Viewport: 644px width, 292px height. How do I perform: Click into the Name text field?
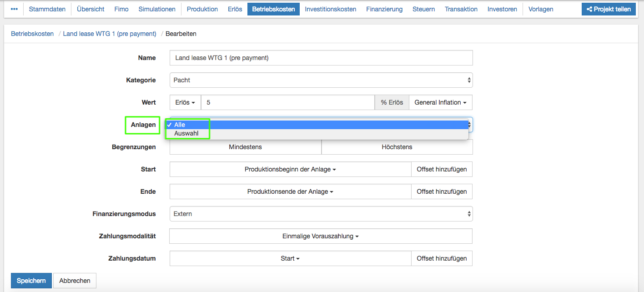point(321,58)
